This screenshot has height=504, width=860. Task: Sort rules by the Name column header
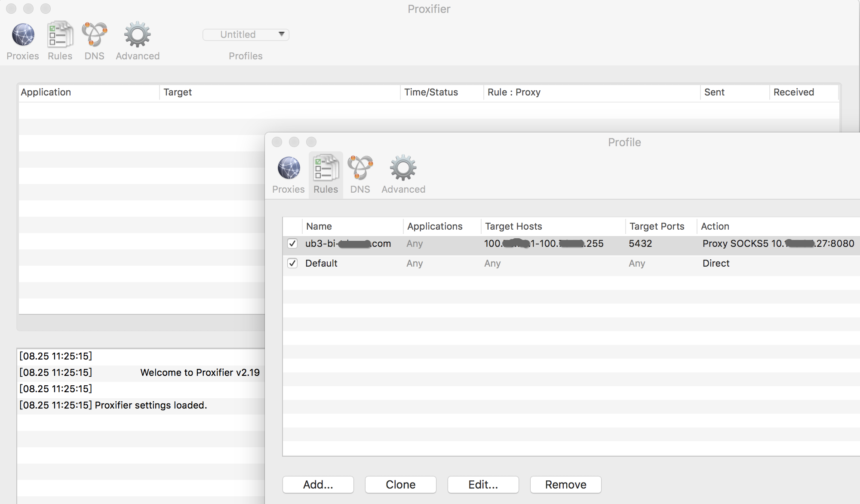(353, 226)
